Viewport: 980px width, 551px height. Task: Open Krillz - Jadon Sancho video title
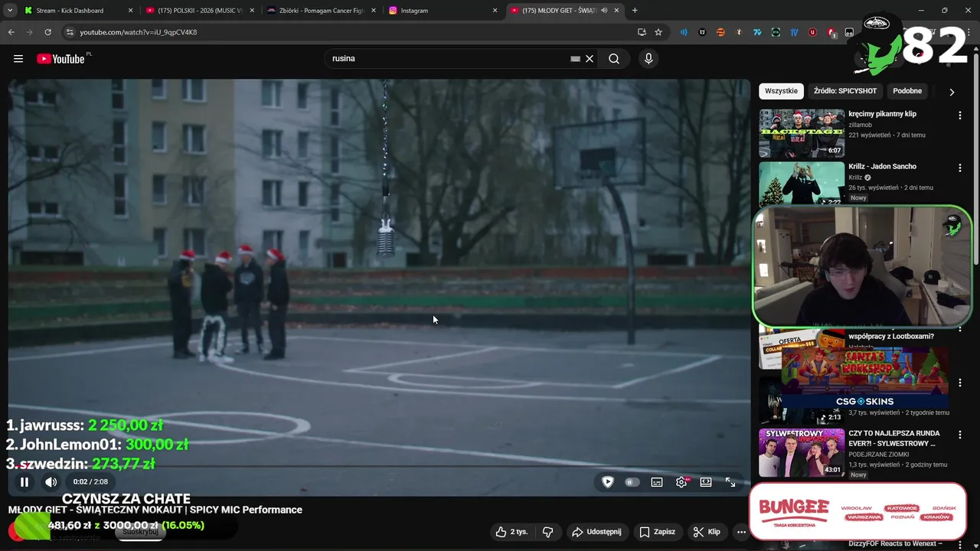click(882, 166)
